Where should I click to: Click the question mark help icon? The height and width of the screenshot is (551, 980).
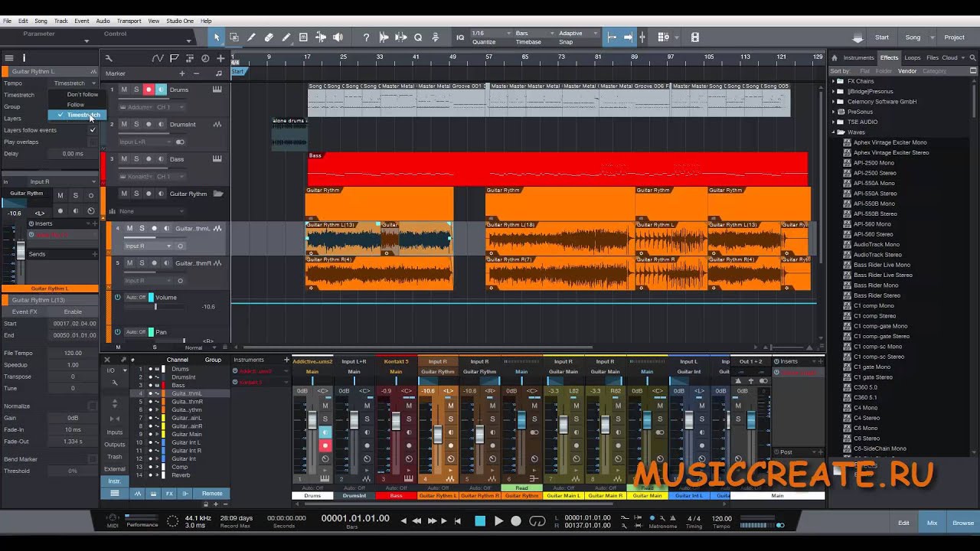pos(366,37)
